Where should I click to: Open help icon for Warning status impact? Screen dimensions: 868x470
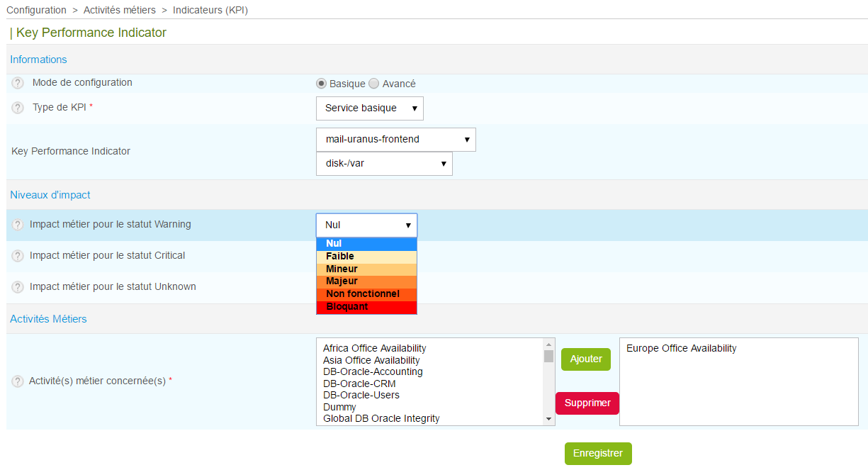coord(18,225)
